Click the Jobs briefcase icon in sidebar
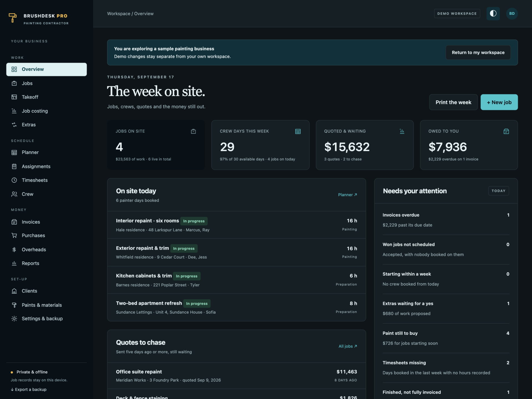Screen dimensions: 532x399 click(x=14, y=83)
